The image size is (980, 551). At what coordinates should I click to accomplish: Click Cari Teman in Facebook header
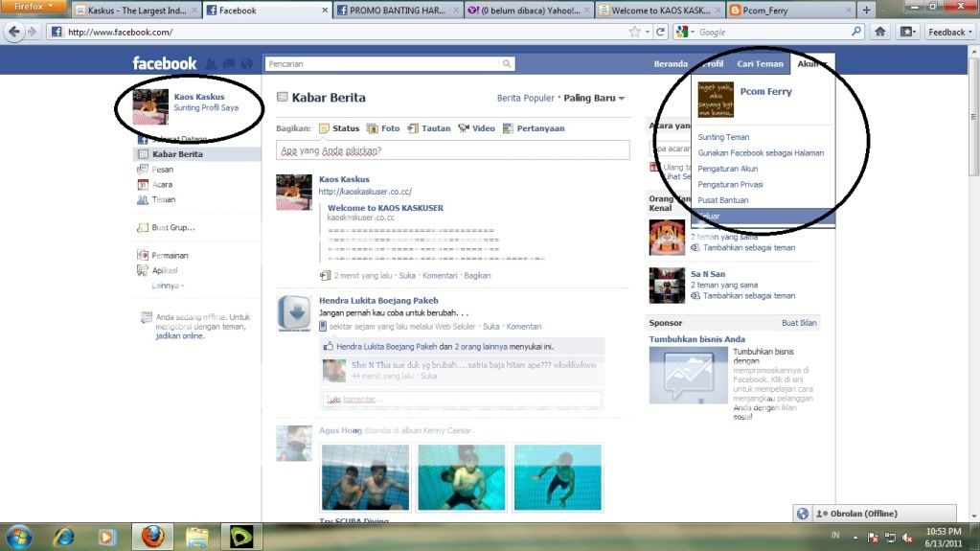760,64
